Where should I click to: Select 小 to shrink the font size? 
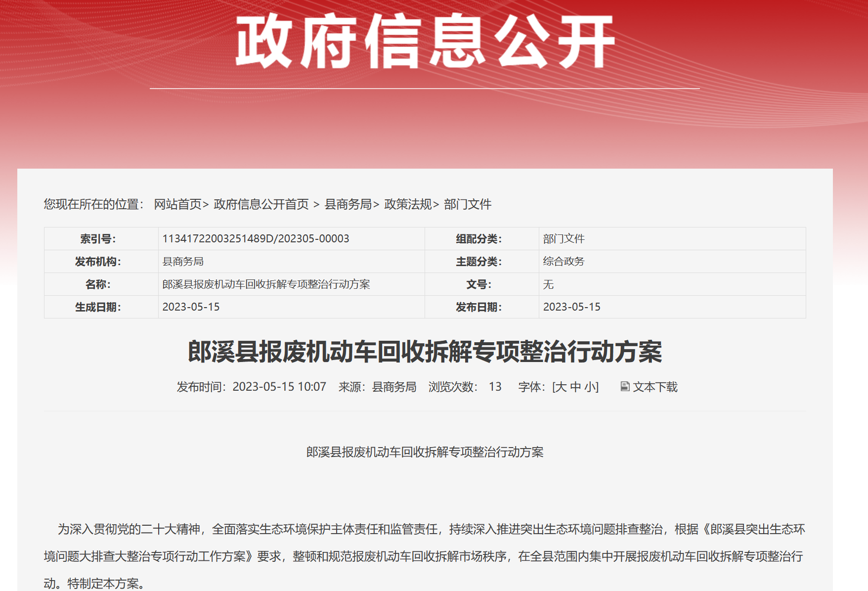pos(591,388)
